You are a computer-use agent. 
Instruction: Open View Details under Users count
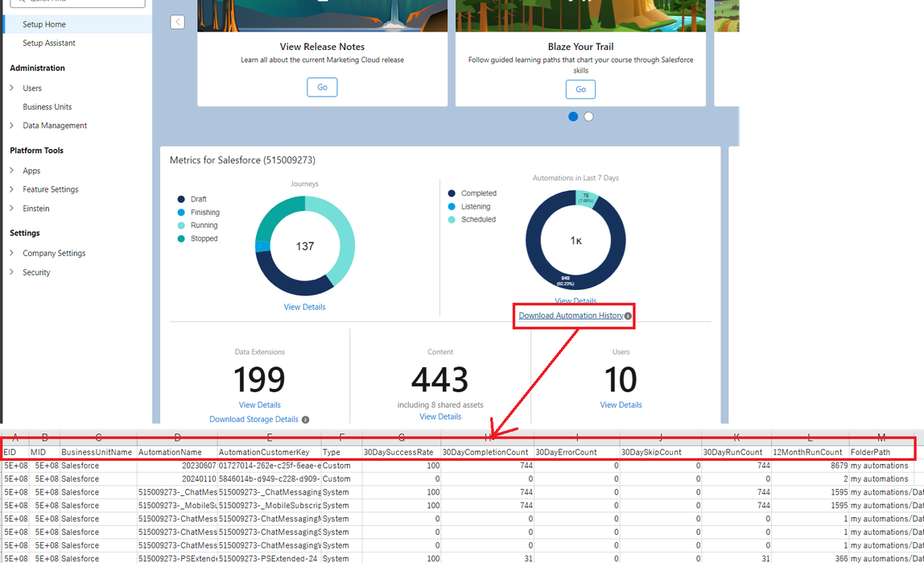(621, 405)
